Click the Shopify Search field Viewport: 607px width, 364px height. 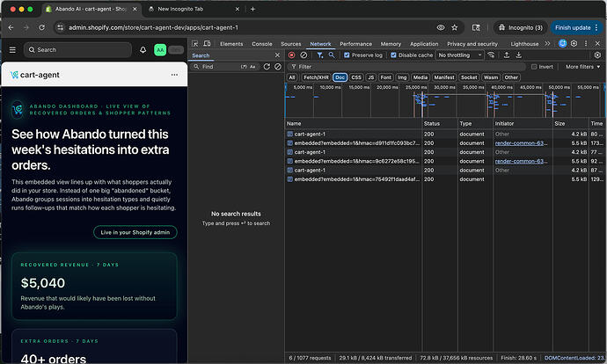77,50
